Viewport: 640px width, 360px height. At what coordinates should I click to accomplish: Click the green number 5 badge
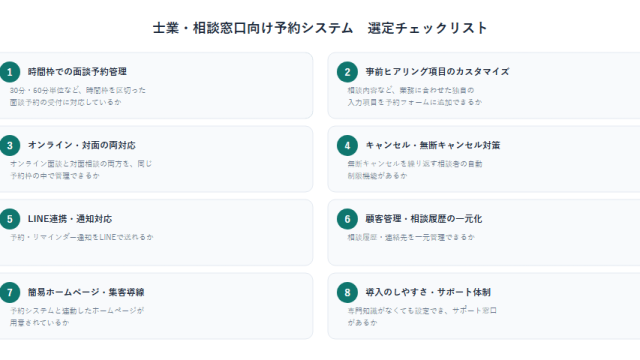tap(10, 219)
